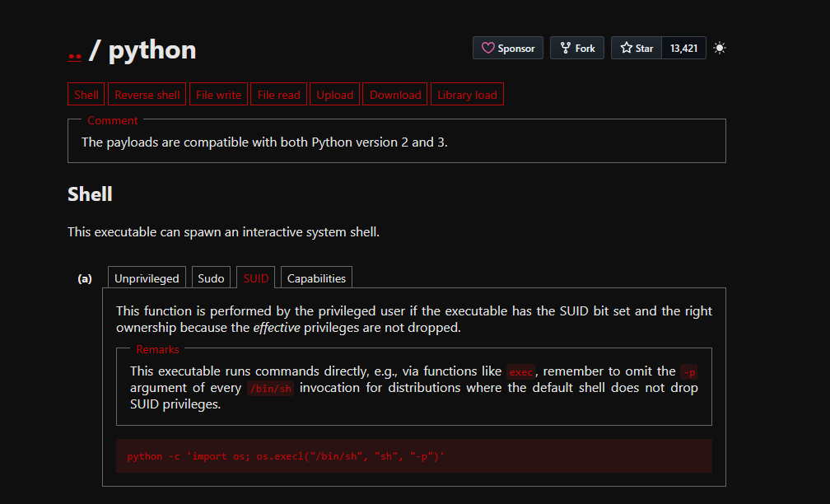Click the red 'Comment' box label
The width and height of the screenshot is (830, 504).
[112, 121]
